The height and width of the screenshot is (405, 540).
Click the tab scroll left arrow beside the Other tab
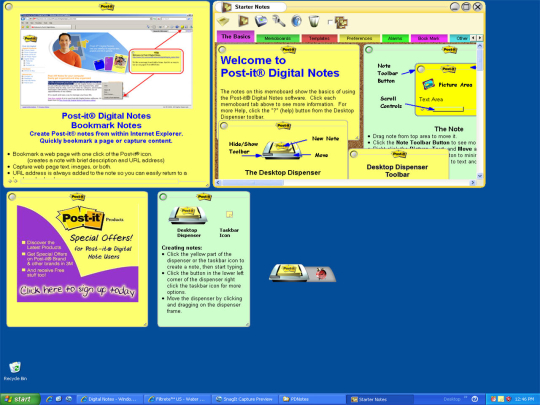(473, 38)
